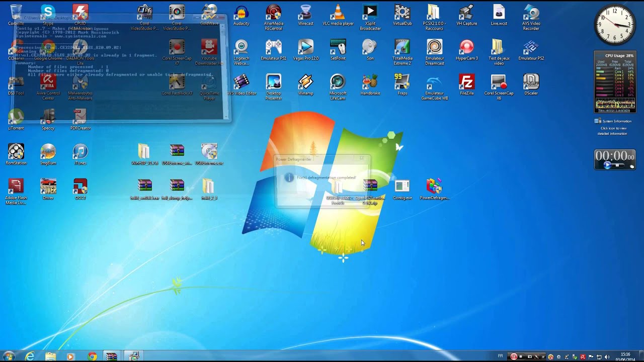Launch Desktop Presenter
The image size is (644, 362).
tap(274, 87)
